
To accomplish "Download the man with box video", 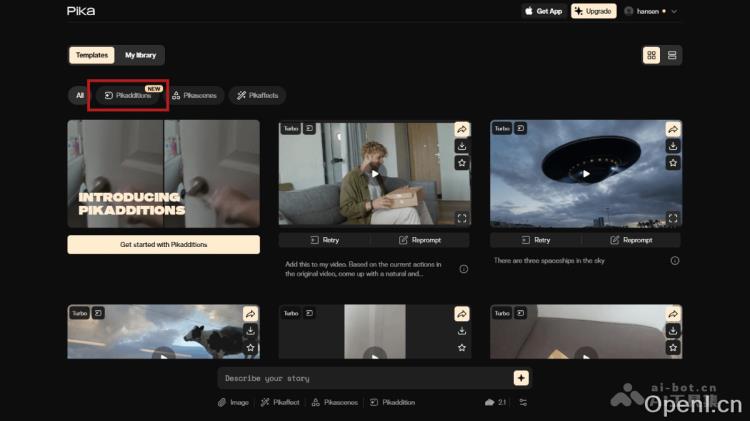I will point(462,146).
